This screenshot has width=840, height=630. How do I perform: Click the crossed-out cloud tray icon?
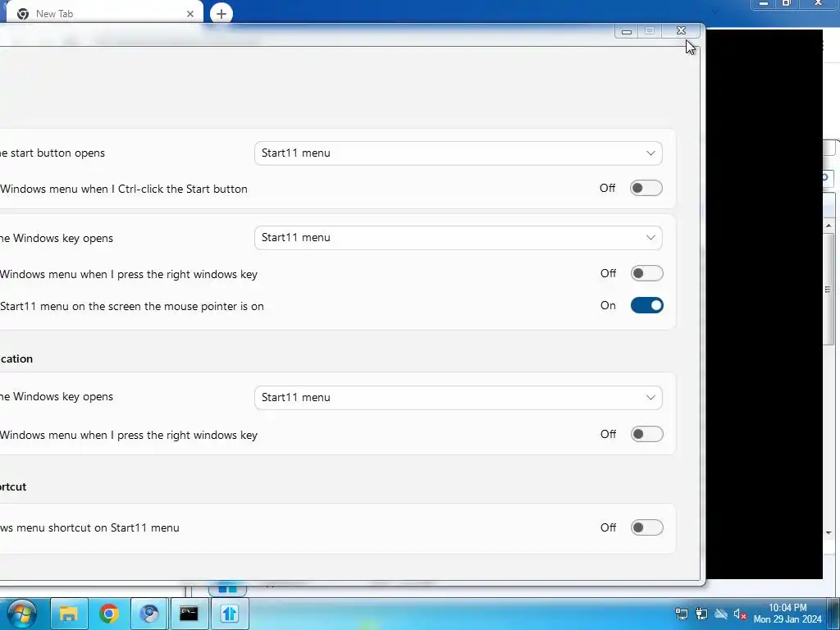[x=721, y=614]
